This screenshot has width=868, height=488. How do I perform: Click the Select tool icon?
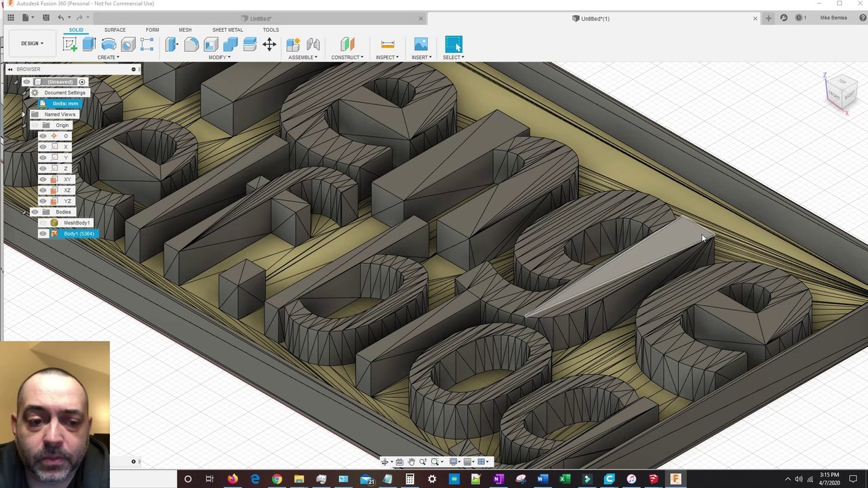coord(453,45)
